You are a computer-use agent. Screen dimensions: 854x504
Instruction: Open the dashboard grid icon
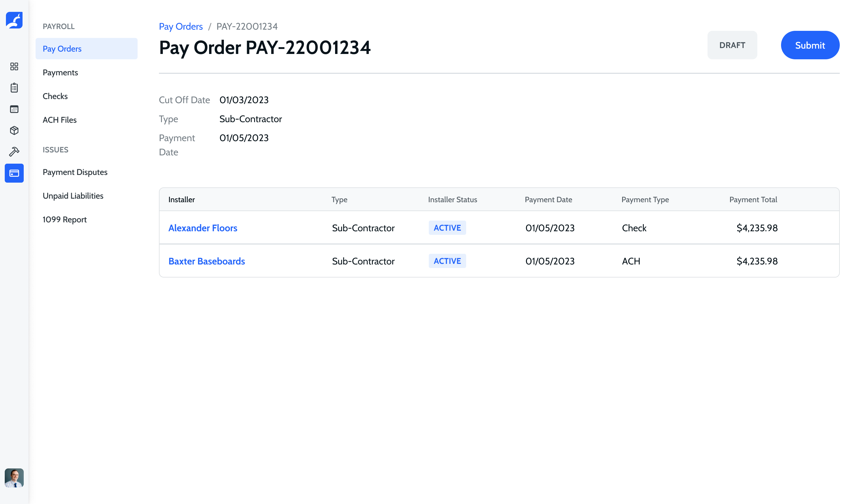point(14,67)
